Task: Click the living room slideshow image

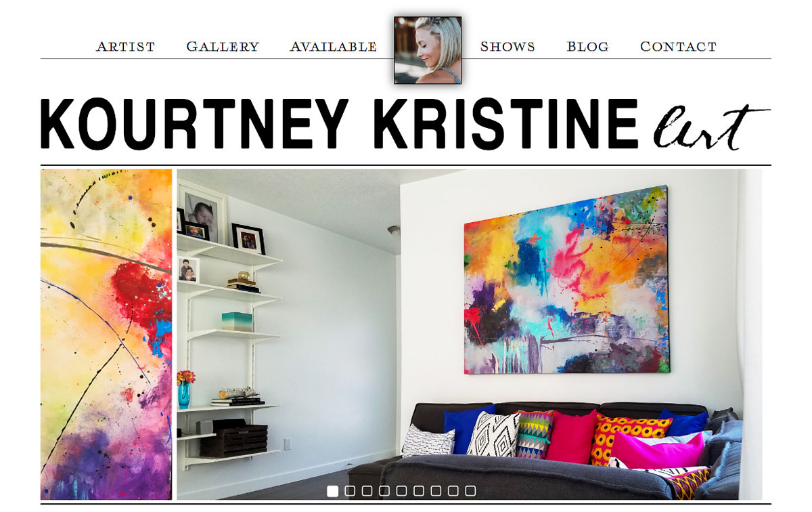Action: [470, 335]
